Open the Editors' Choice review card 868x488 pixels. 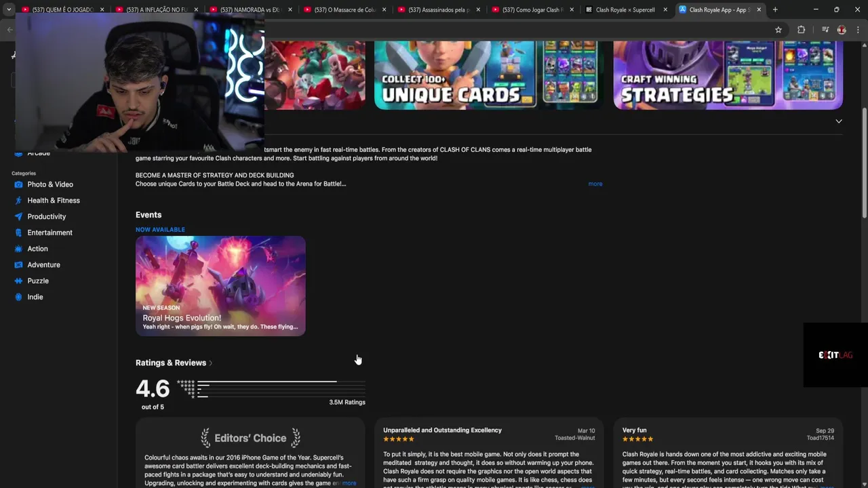[250, 453]
